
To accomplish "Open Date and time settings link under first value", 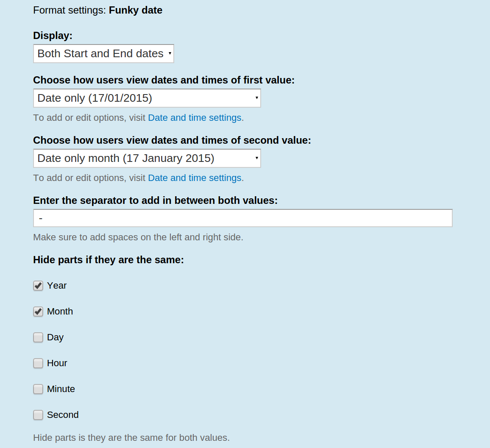I will point(195,118).
